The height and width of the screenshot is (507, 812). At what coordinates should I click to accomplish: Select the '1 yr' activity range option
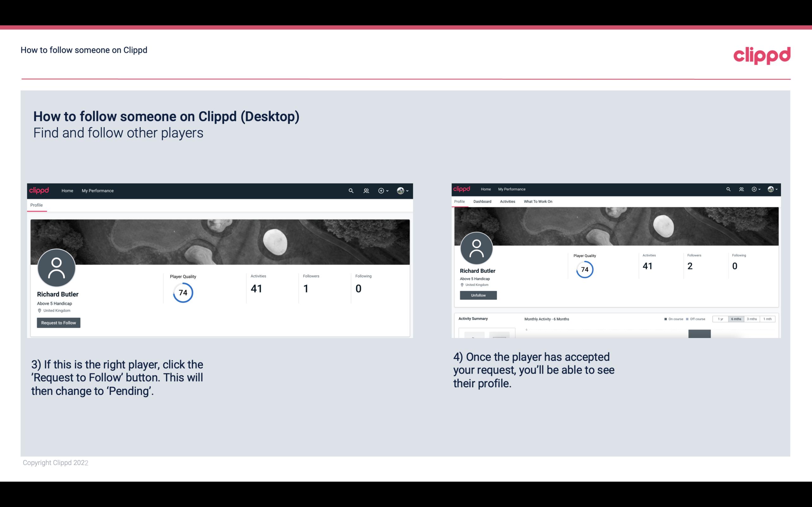(721, 319)
